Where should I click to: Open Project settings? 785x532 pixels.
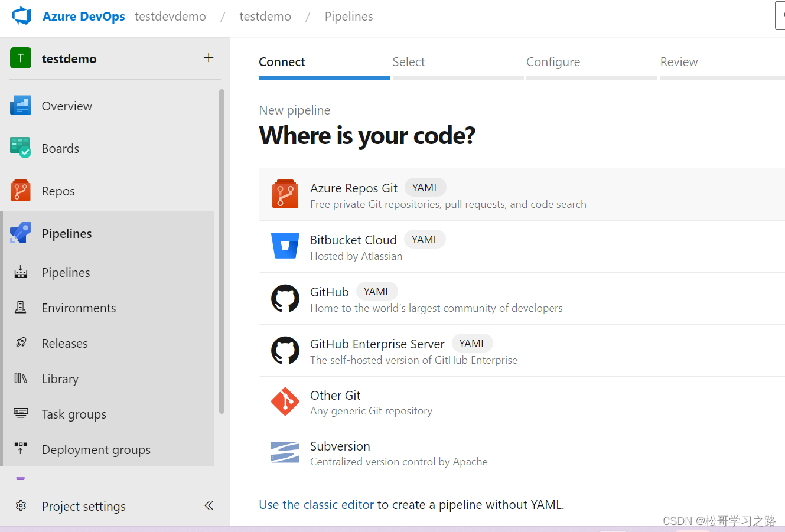(x=83, y=506)
